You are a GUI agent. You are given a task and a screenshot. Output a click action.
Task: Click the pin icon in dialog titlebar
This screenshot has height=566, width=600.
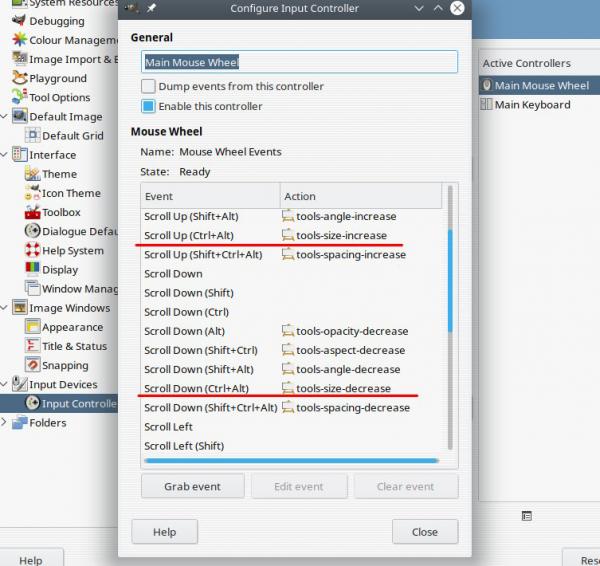[152, 8]
